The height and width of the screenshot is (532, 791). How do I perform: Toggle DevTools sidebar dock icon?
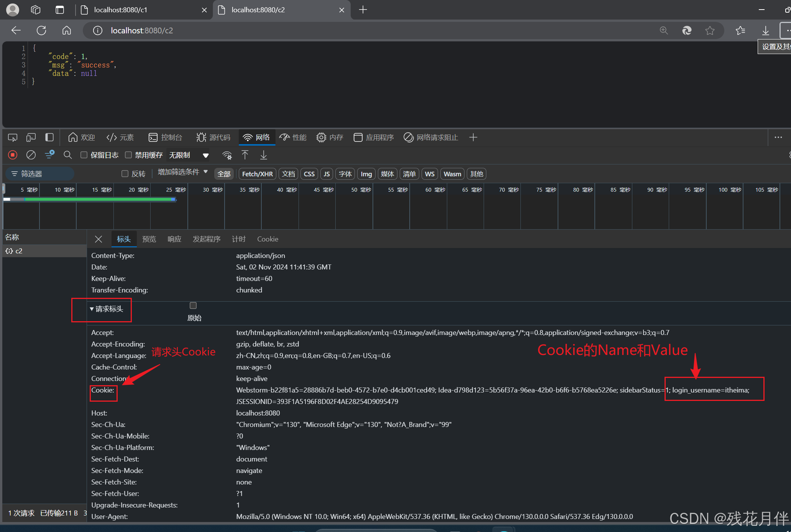click(49, 137)
